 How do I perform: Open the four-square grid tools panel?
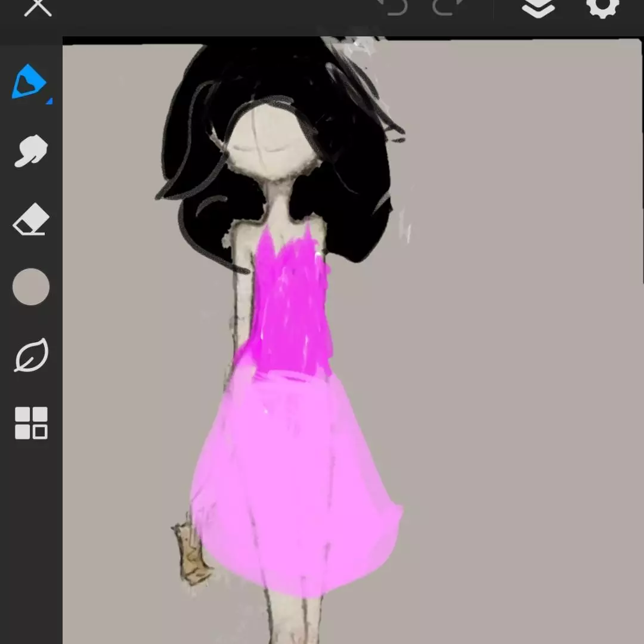[x=31, y=423]
